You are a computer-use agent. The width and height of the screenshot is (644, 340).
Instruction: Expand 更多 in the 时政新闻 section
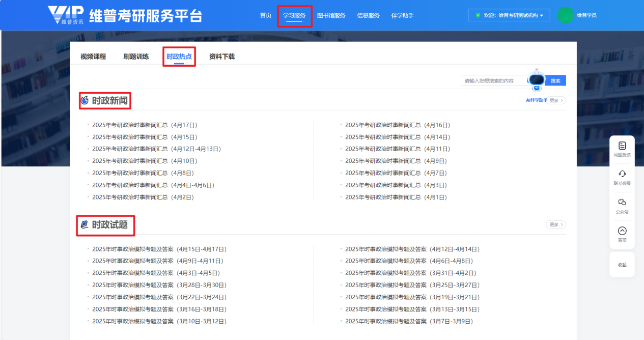coord(557,101)
